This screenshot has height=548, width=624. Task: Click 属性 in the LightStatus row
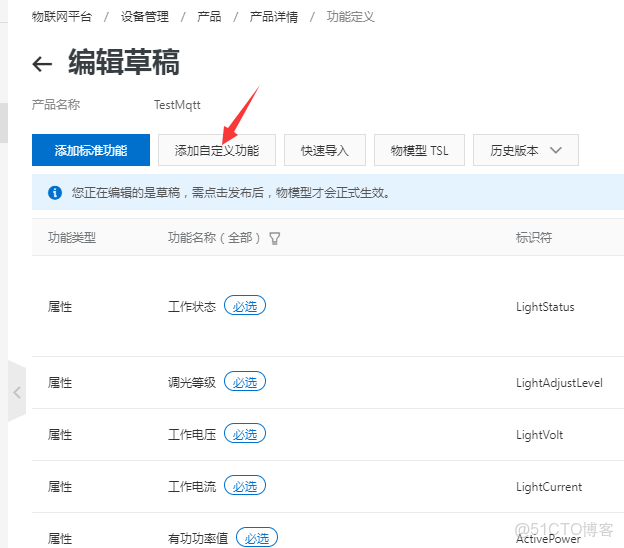(60, 307)
